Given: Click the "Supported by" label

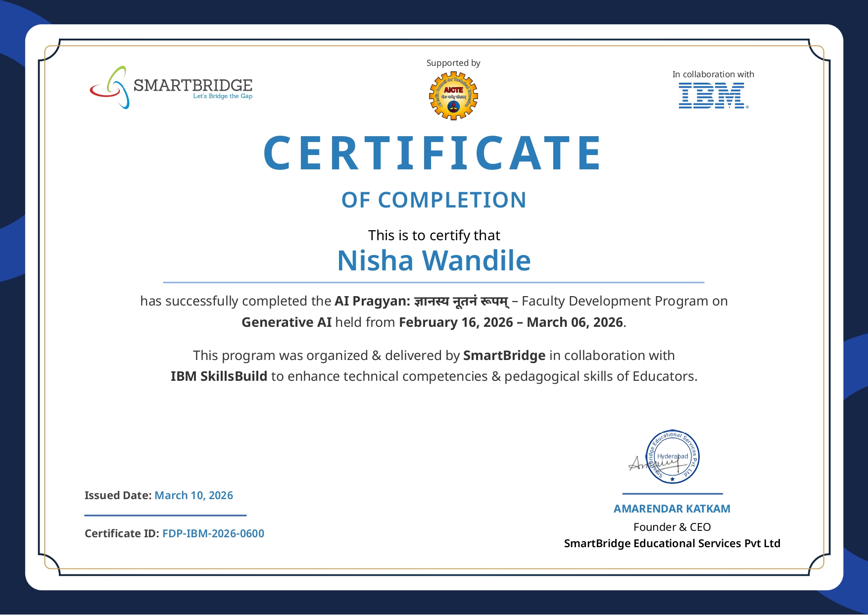Looking at the screenshot, I should [x=453, y=63].
